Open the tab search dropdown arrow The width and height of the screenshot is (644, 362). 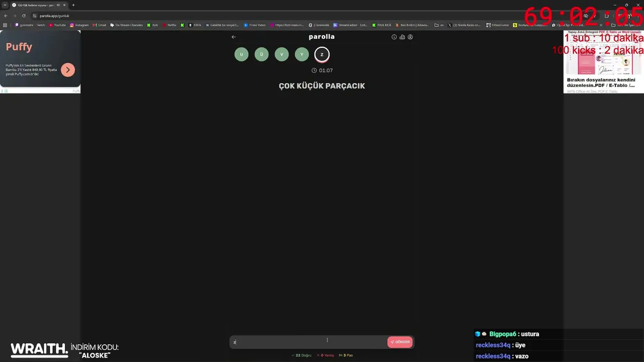click(5, 5)
